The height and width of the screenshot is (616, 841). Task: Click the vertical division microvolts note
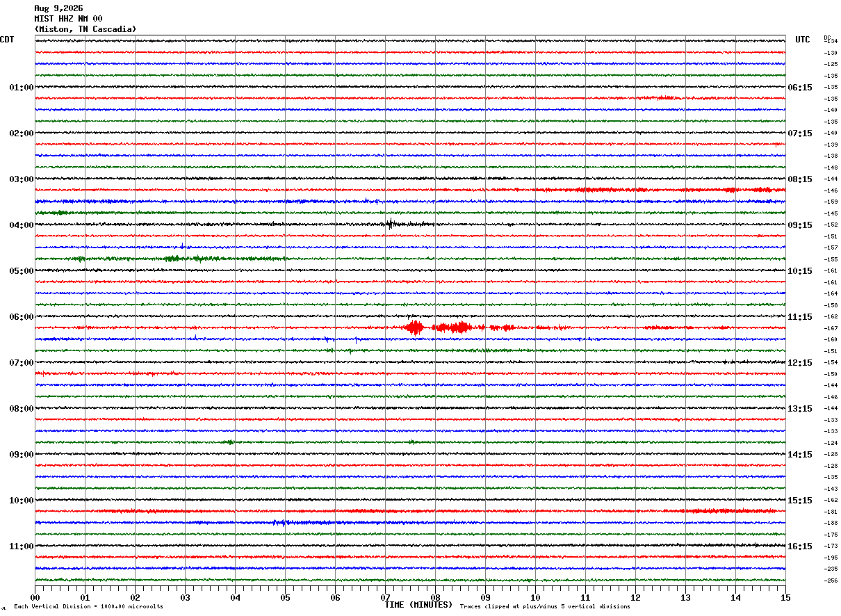[89, 607]
